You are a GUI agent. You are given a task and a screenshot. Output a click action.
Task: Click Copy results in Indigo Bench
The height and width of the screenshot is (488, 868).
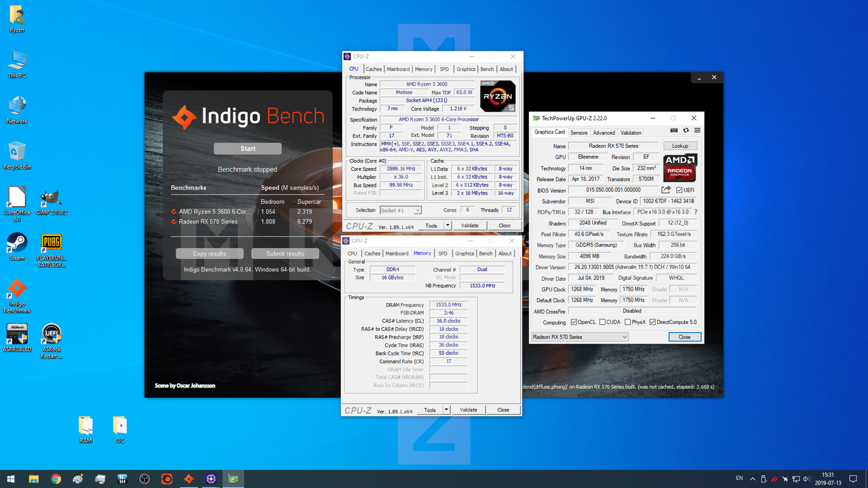click(x=209, y=253)
